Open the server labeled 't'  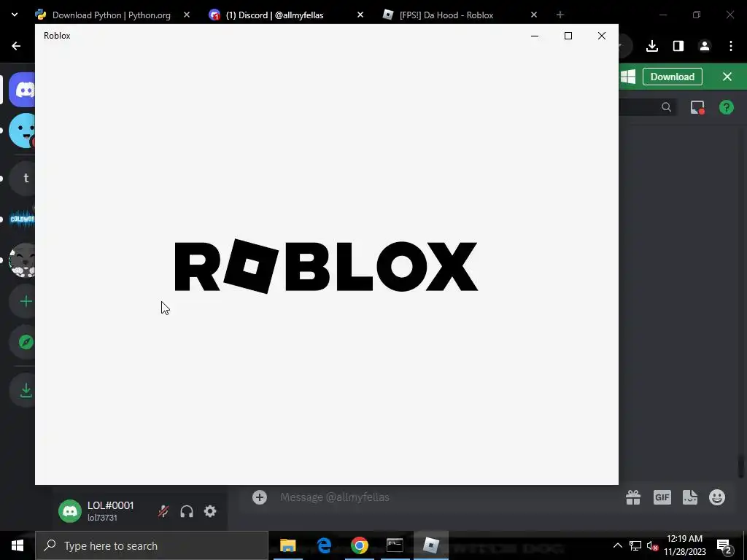click(23, 178)
